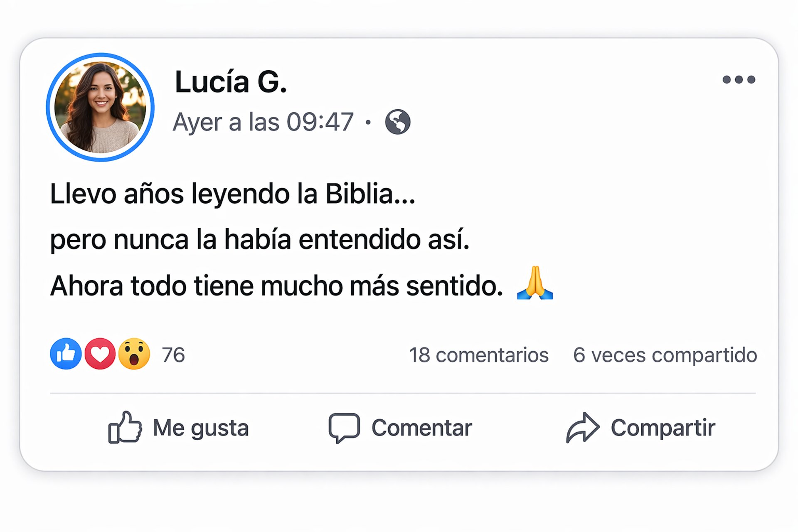Image resolution: width=798 pixels, height=532 pixels.
Task: Click the public globe privacy icon
Action: [397, 122]
